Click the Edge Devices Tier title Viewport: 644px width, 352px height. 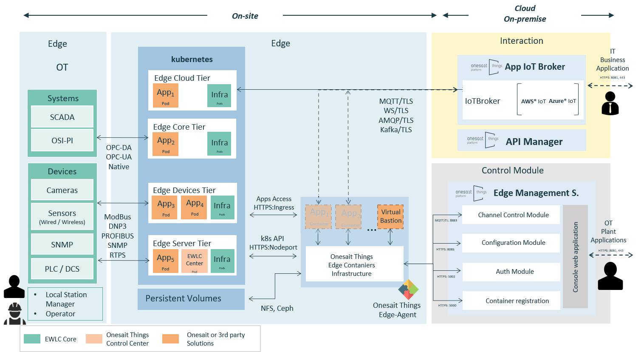[x=184, y=190]
